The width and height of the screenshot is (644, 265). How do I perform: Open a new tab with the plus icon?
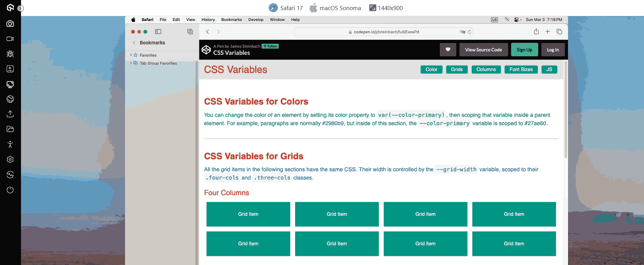548,31
